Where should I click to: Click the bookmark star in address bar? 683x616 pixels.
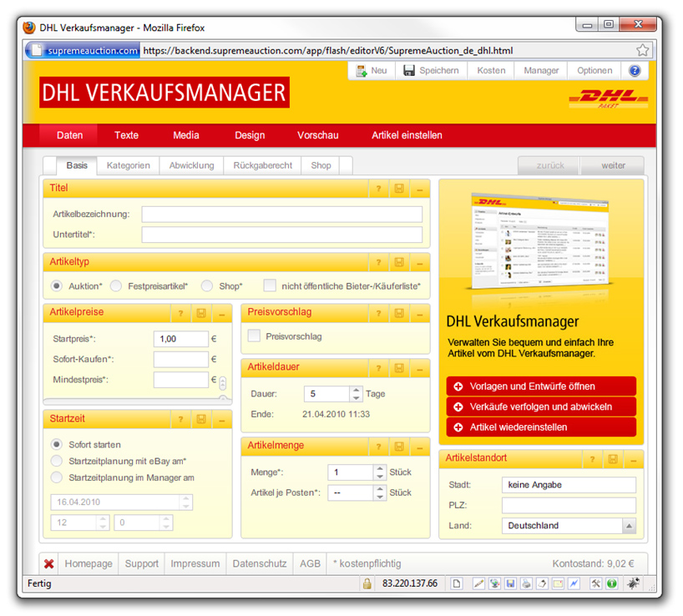pos(642,51)
